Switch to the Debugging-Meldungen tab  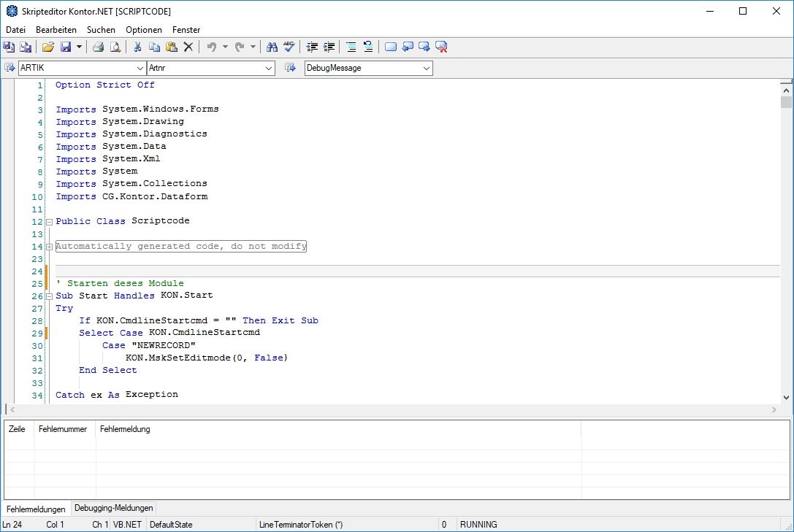tap(113, 508)
